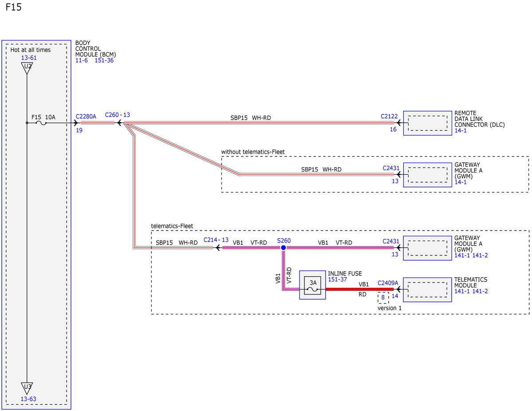This screenshot has height=411, width=532.
Task: Click the 3A inline fuse symbol
Action: click(312, 285)
